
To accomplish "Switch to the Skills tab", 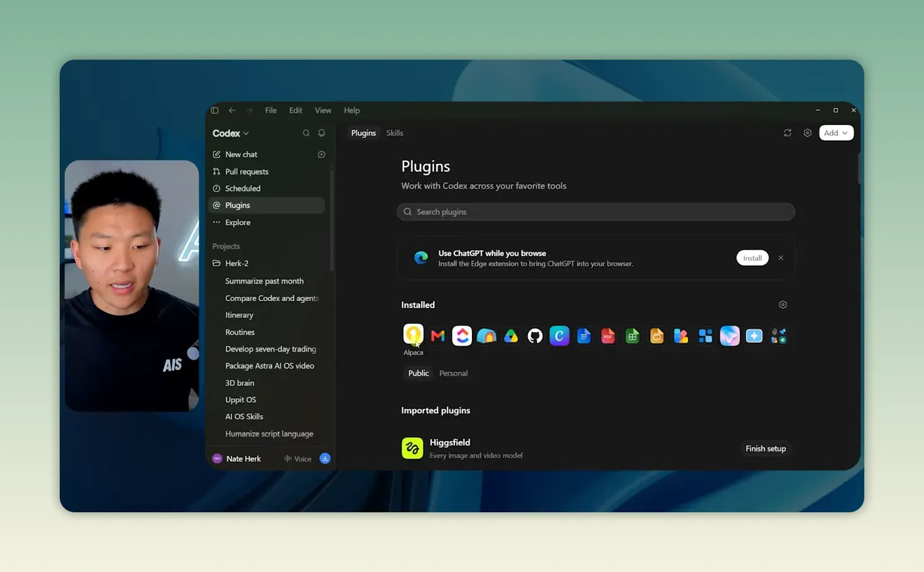I will click(395, 133).
